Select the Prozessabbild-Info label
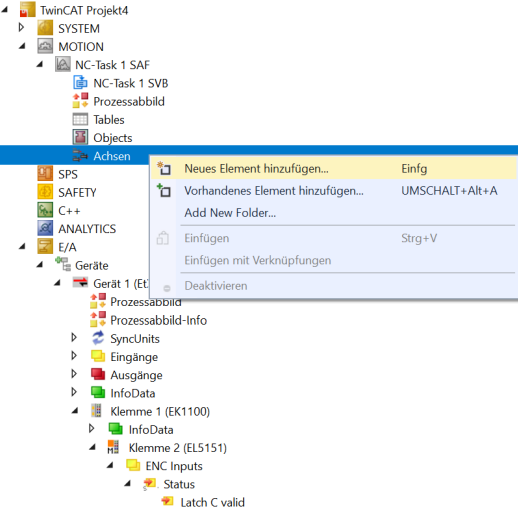 (159, 320)
